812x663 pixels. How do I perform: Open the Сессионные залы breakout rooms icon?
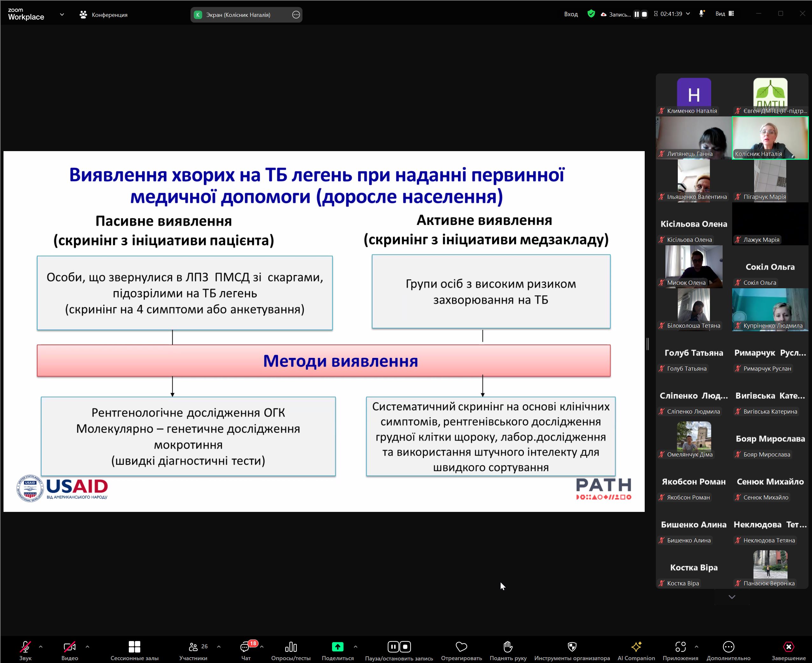point(134,647)
